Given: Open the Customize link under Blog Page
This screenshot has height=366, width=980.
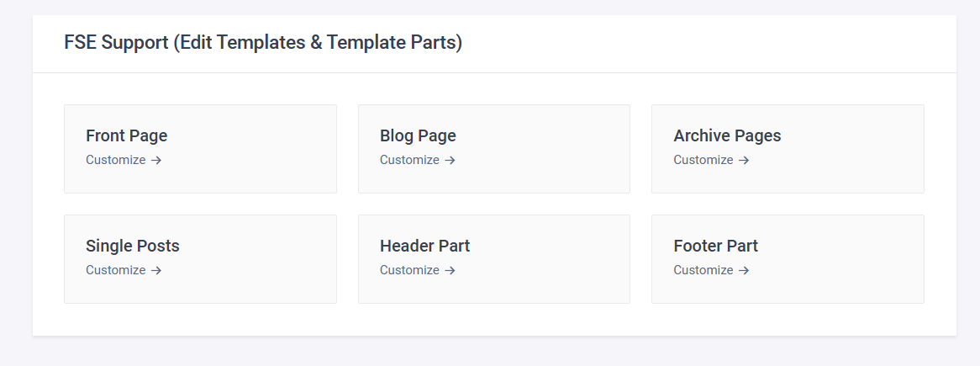Looking at the screenshot, I should click(418, 160).
